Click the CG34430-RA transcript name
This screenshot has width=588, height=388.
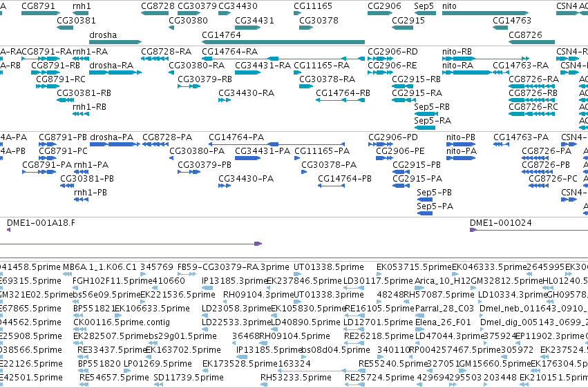click(x=247, y=93)
